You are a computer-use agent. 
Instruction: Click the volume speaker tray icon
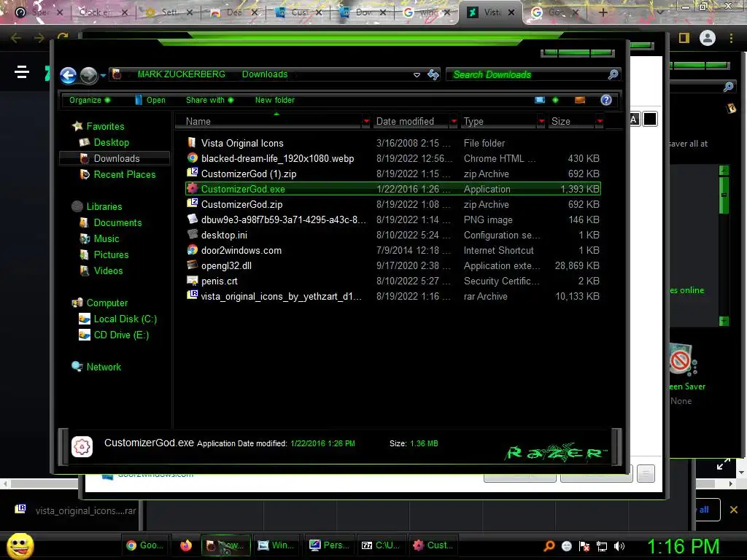[x=619, y=546]
